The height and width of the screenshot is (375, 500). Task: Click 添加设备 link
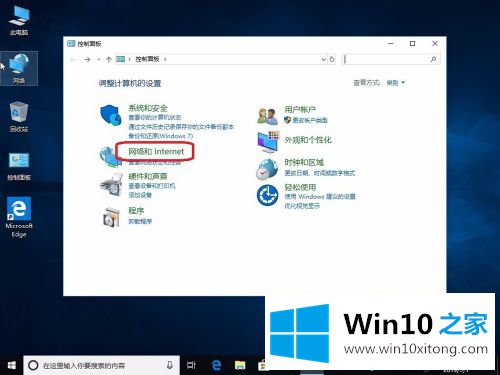click(140, 195)
